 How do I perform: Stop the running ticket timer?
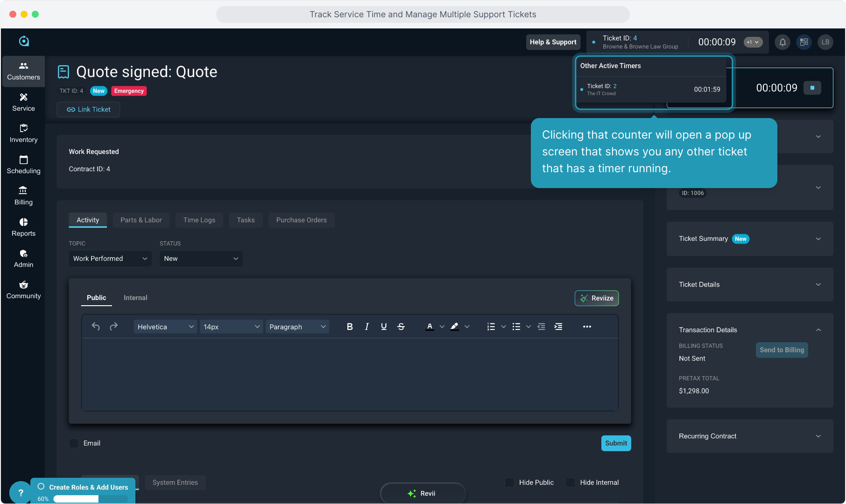click(812, 88)
